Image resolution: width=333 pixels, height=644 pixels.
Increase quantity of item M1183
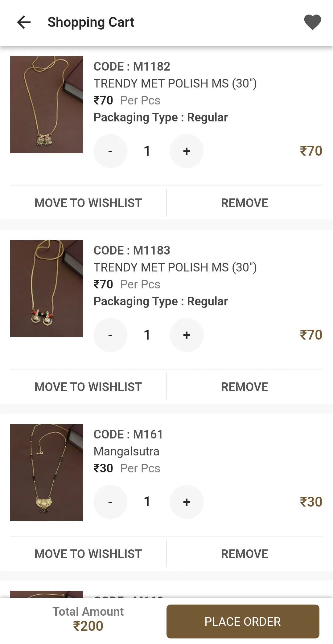(x=187, y=335)
